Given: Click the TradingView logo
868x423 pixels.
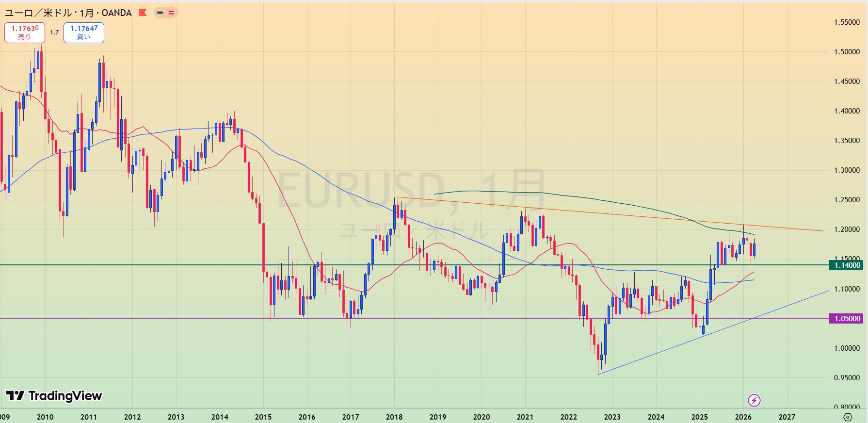Looking at the screenshot, I should pos(54,396).
